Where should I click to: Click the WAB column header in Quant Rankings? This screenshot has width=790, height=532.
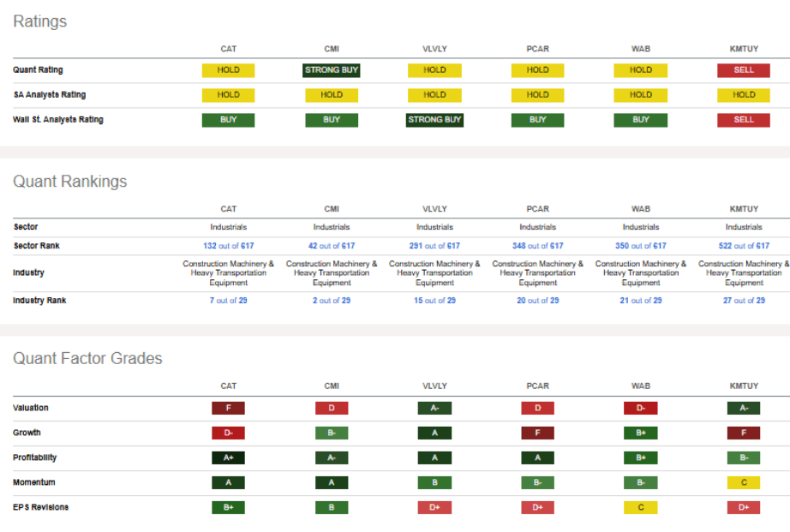(x=641, y=208)
